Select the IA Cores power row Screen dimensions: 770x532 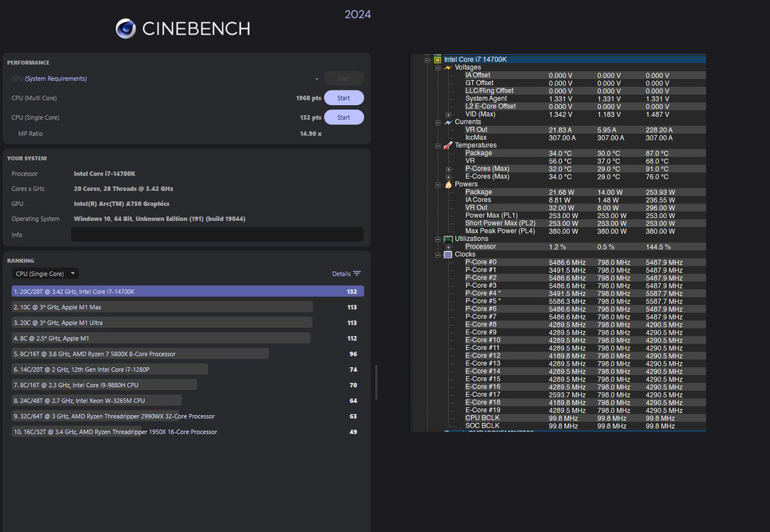click(584, 199)
